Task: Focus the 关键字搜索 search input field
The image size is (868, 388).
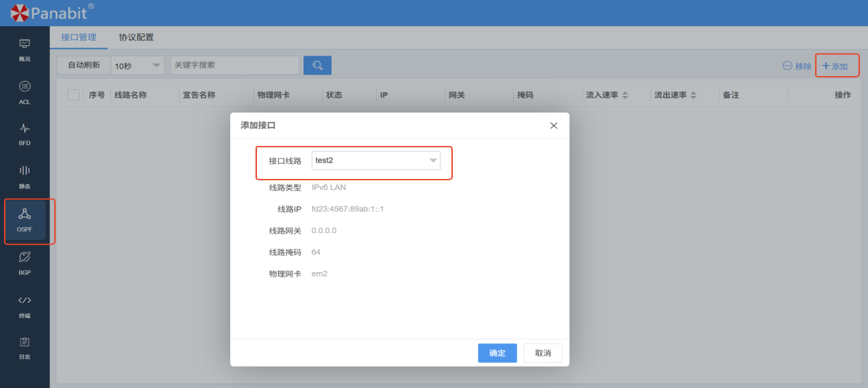Action: click(234, 65)
